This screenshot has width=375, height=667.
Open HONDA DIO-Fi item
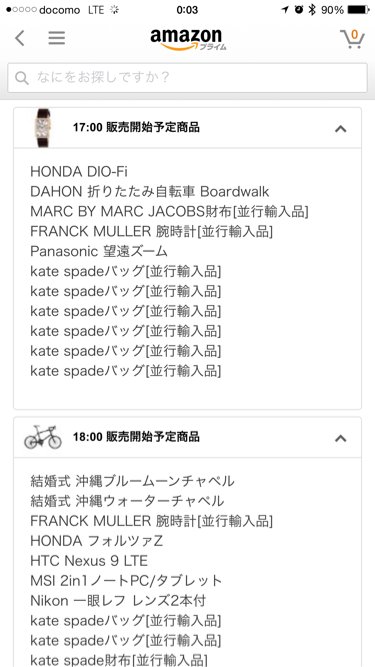click(79, 171)
